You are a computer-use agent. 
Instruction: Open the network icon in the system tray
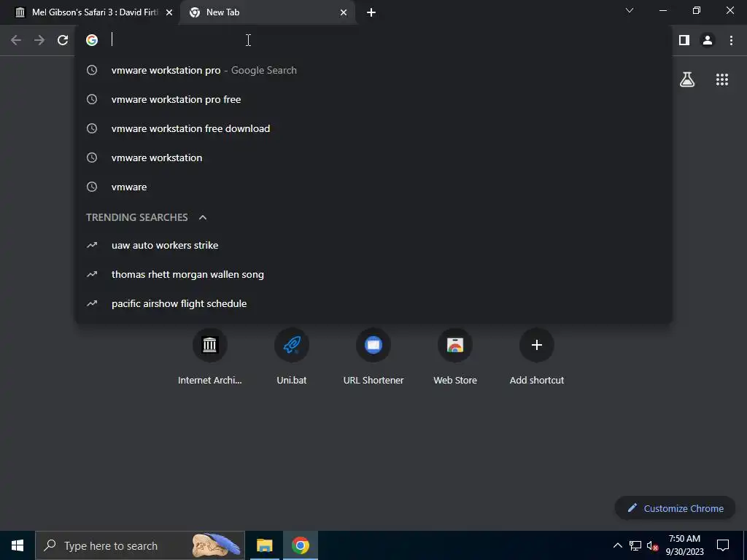tap(635, 545)
